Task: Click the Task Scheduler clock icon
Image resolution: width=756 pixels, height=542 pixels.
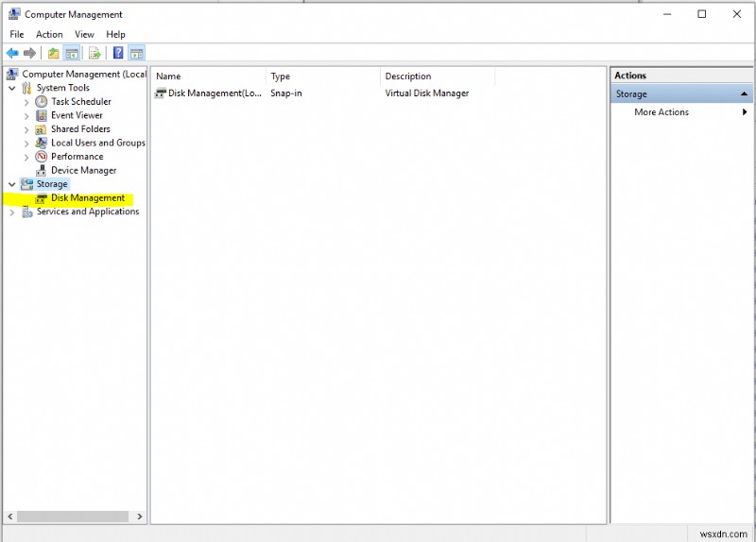Action: pyautogui.click(x=42, y=101)
